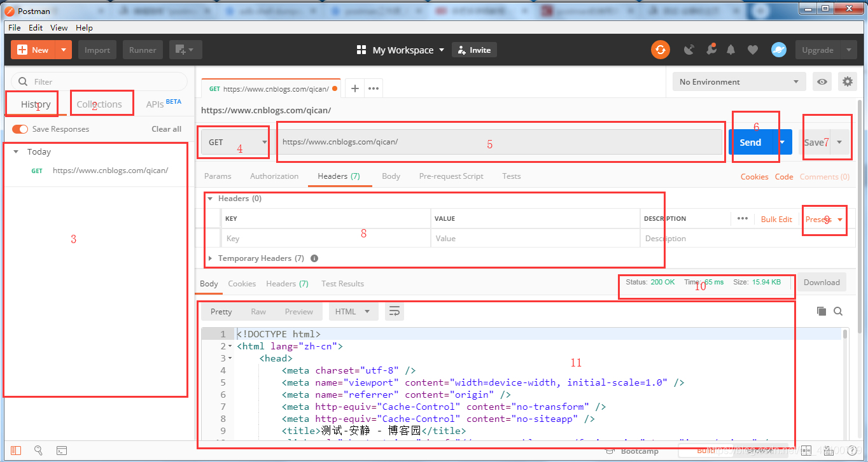Open the GET method dropdown
Viewport: 868px width, 462px height.
(x=234, y=142)
